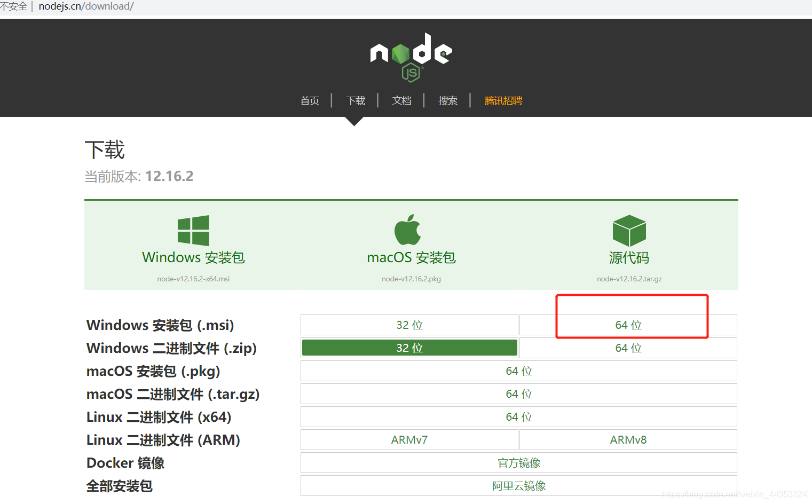
Task: Click the 源代码 heading link
Action: (629, 258)
